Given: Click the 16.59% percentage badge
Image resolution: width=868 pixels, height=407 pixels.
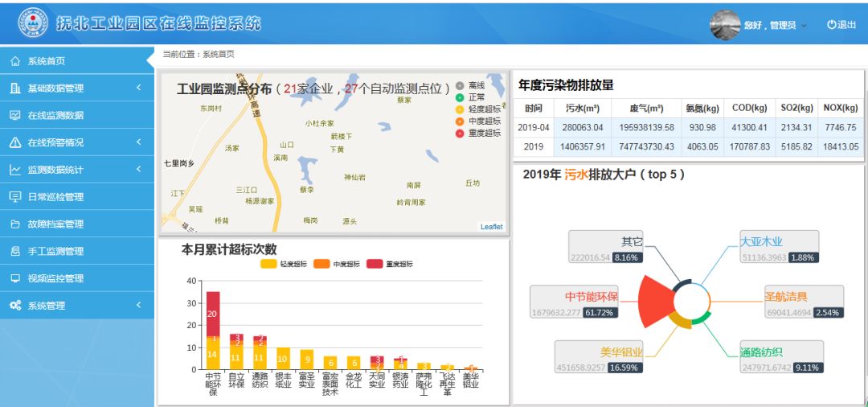Looking at the screenshot, I should [x=625, y=368].
